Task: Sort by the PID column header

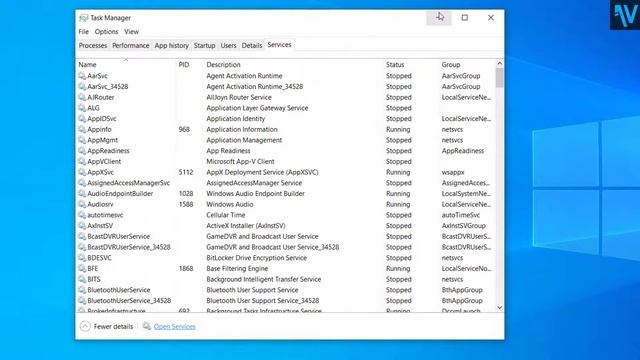Action: [184, 64]
